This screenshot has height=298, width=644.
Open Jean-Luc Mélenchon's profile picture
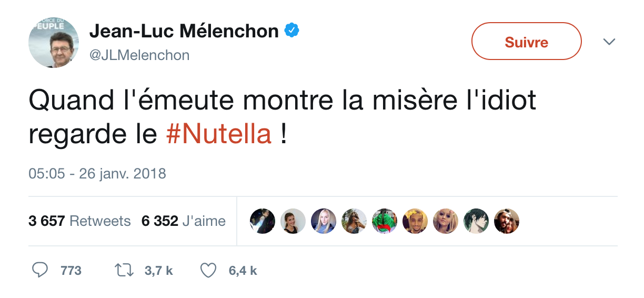pyautogui.click(x=54, y=43)
